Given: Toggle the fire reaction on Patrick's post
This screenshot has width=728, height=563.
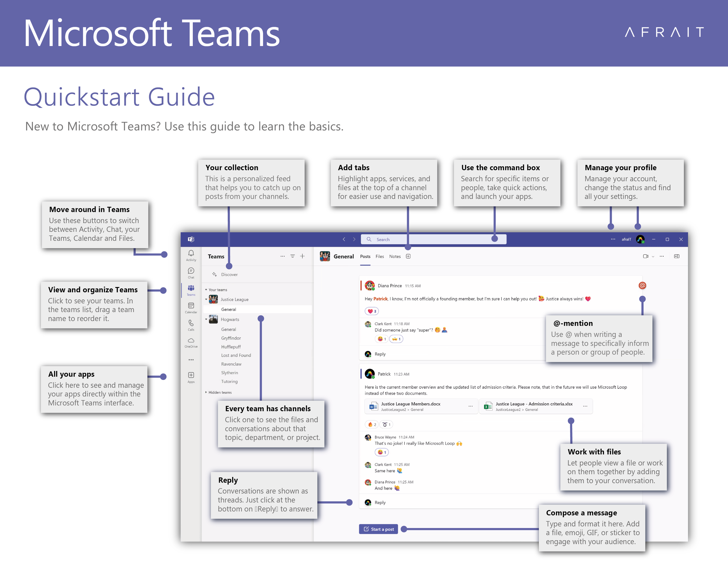Looking at the screenshot, I should tap(372, 425).
